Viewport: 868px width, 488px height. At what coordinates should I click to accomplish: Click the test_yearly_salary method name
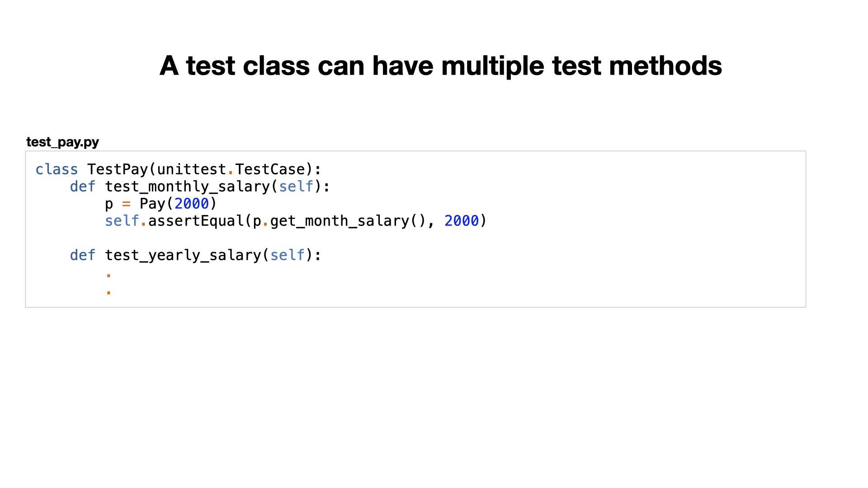[183, 255]
